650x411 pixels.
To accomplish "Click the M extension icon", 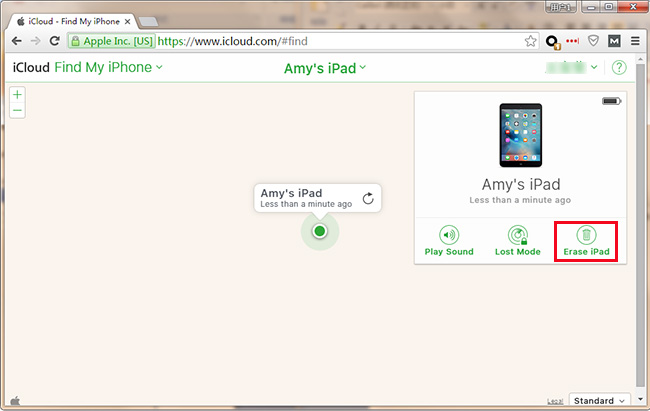I will coord(614,41).
